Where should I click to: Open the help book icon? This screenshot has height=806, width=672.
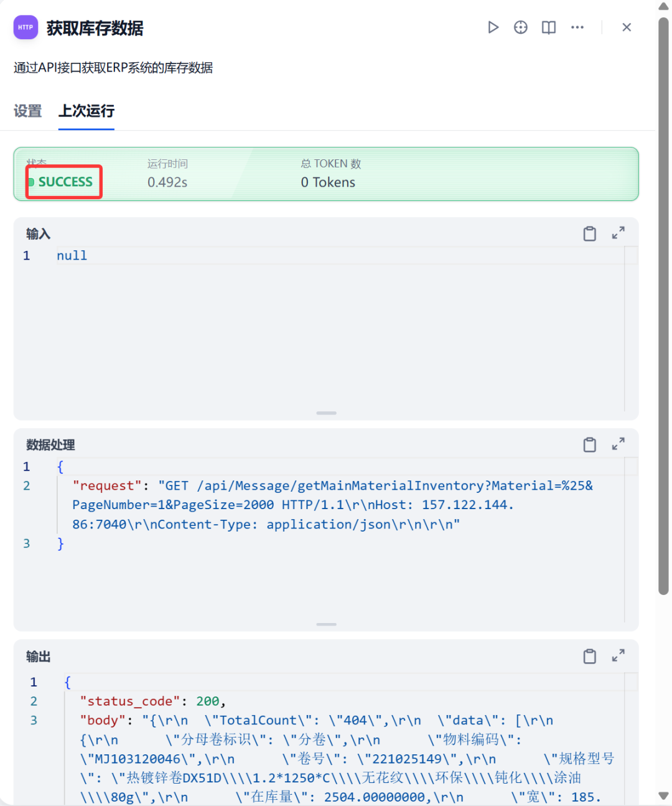pyautogui.click(x=549, y=27)
